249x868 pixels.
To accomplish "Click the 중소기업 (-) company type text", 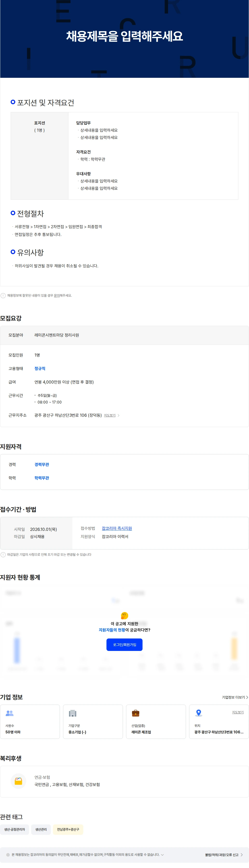I will pyautogui.click(x=77, y=732).
